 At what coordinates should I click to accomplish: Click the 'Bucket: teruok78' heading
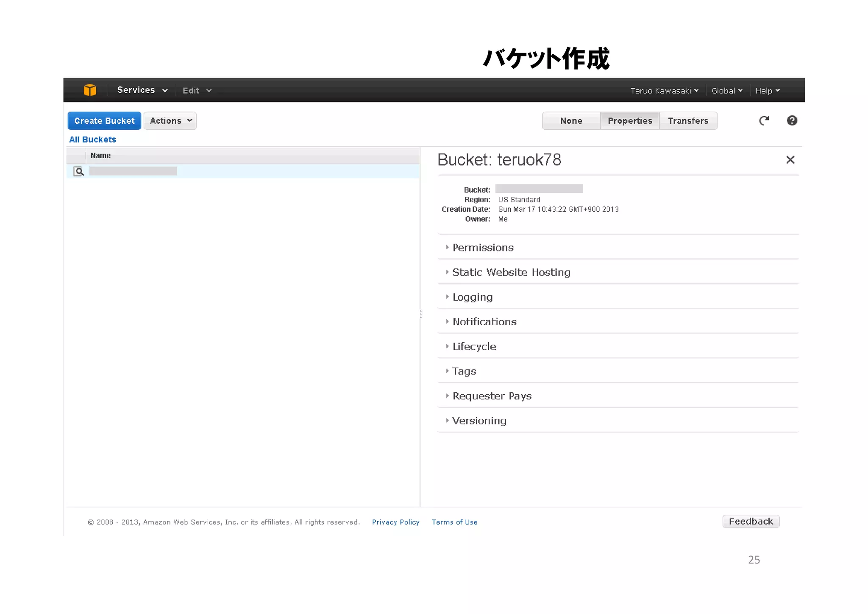point(499,160)
